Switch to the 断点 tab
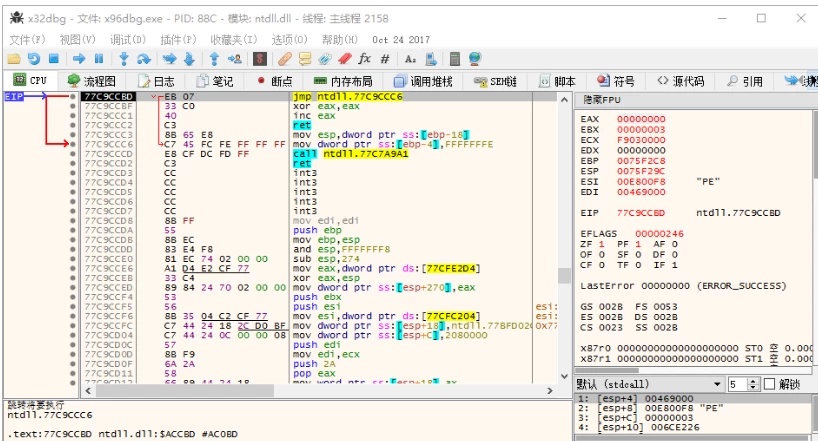 275,81
